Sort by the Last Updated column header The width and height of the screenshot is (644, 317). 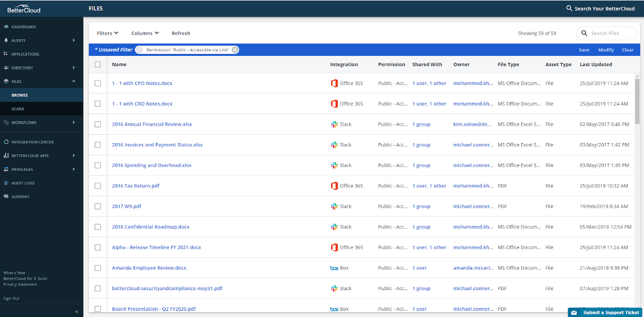click(595, 65)
